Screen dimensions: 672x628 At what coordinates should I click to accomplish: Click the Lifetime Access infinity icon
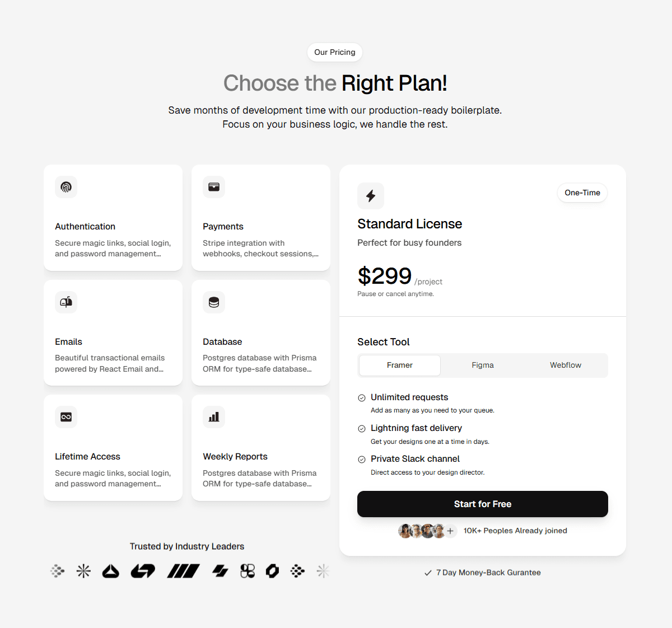(66, 417)
